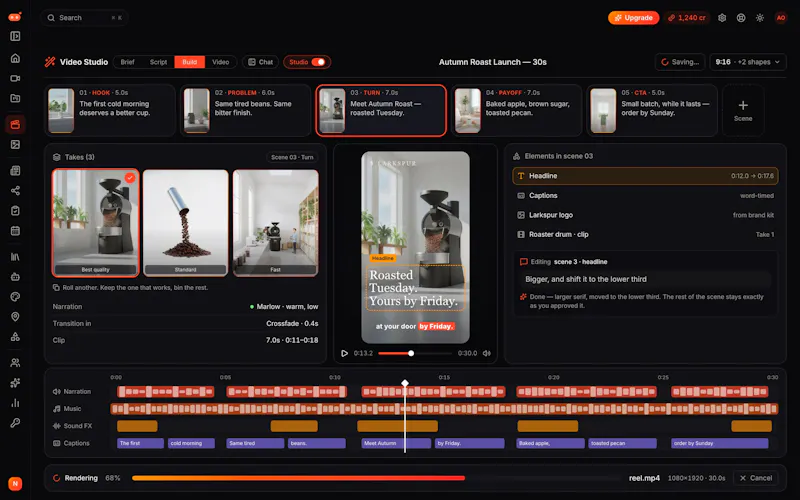Open the library books sidebar icon

[x=15, y=257]
